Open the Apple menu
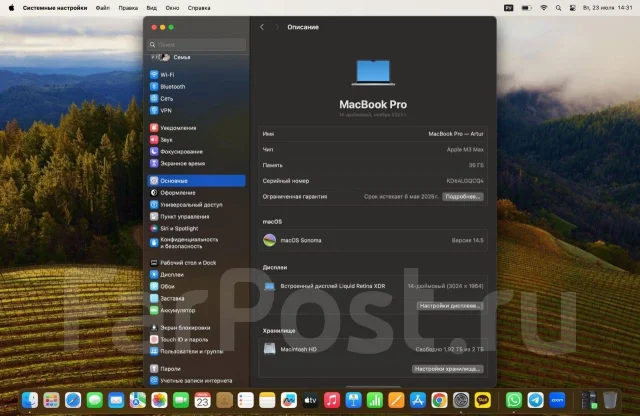Screen dimensions: 640x416 click(11, 8)
